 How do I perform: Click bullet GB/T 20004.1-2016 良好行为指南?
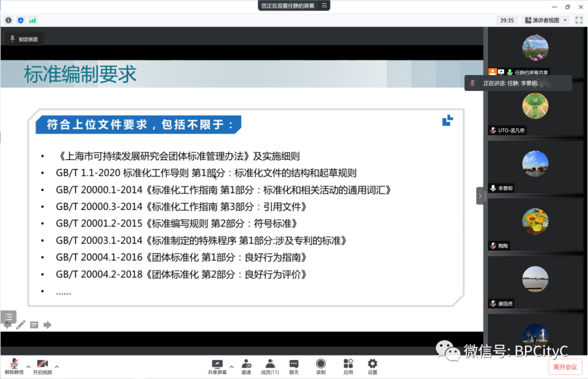click(x=181, y=257)
